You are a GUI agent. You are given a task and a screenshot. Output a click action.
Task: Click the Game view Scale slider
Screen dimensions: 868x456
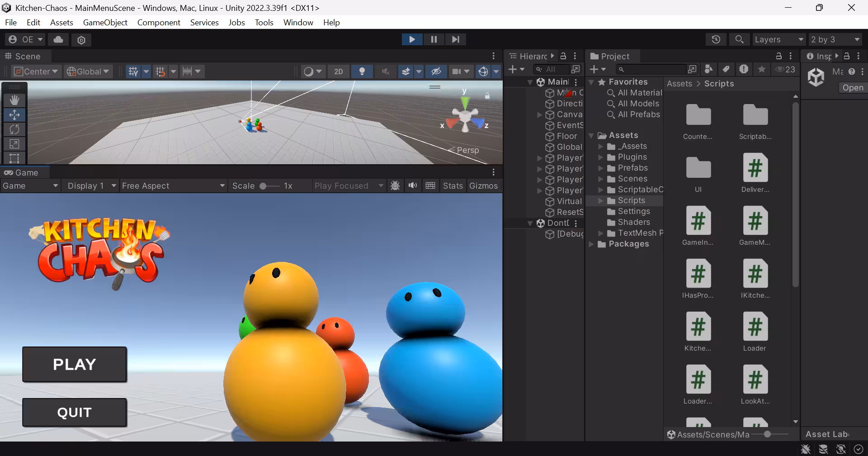(269, 186)
